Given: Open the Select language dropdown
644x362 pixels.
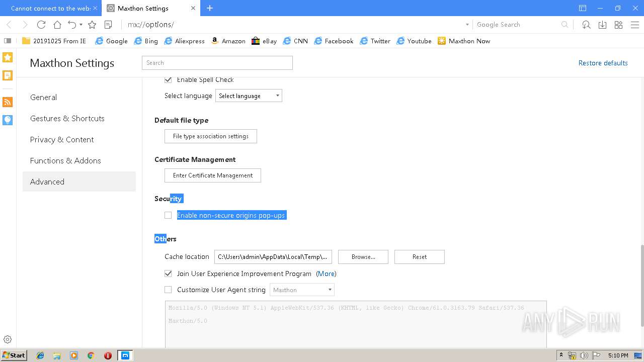Looking at the screenshot, I should (249, 96).
